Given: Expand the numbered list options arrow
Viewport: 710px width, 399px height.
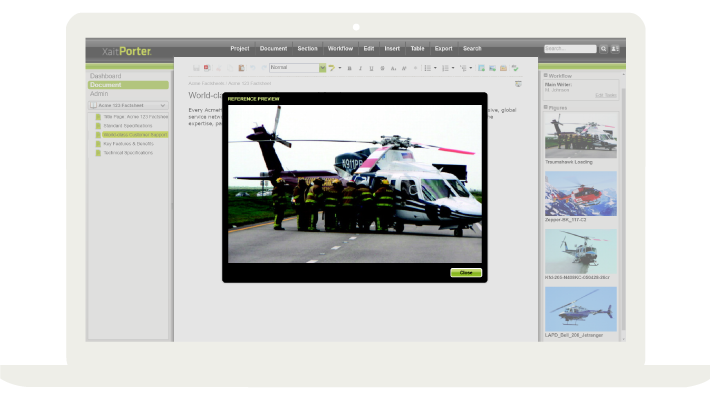Looking at the screenshot, I should 453,68.
